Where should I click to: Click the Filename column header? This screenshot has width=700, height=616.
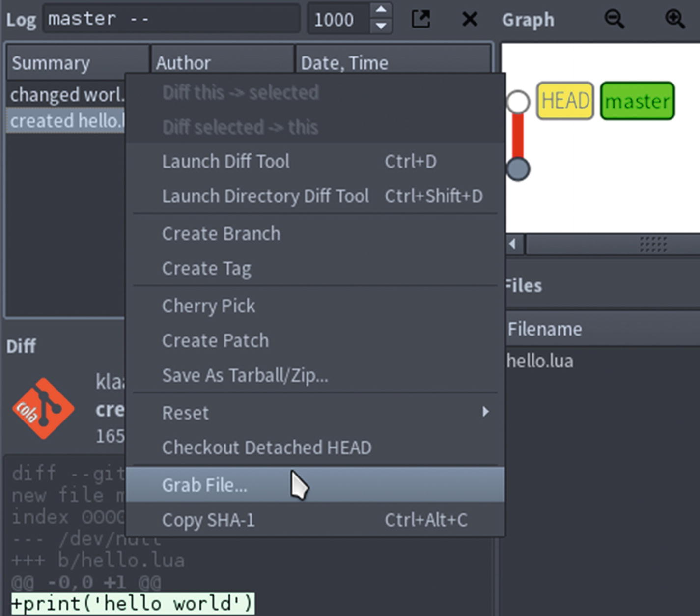603,329
